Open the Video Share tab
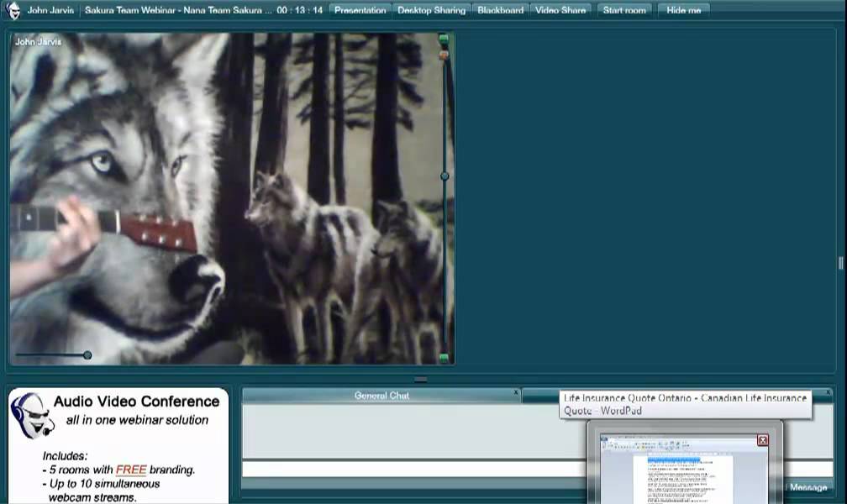 [x=560, y=10]
